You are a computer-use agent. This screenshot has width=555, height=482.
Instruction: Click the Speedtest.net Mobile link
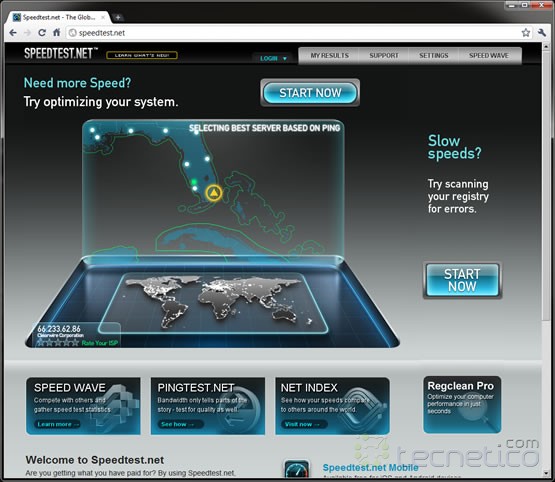pos(370,467)
